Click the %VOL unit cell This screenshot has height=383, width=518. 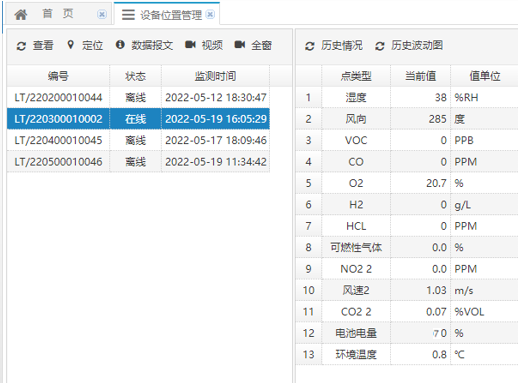(x=484, y=312)
